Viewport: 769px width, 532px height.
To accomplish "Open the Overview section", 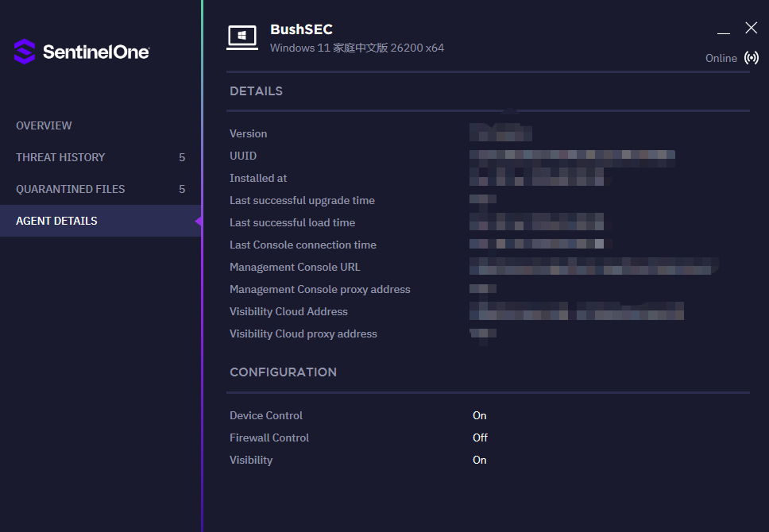I will pos(44,125).
